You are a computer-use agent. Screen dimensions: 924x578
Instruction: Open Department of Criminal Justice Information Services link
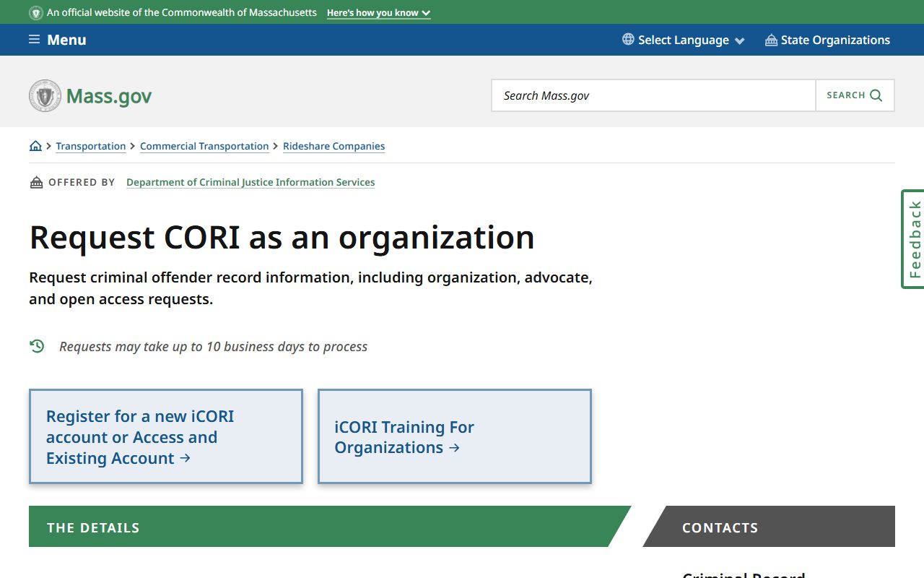250,182
